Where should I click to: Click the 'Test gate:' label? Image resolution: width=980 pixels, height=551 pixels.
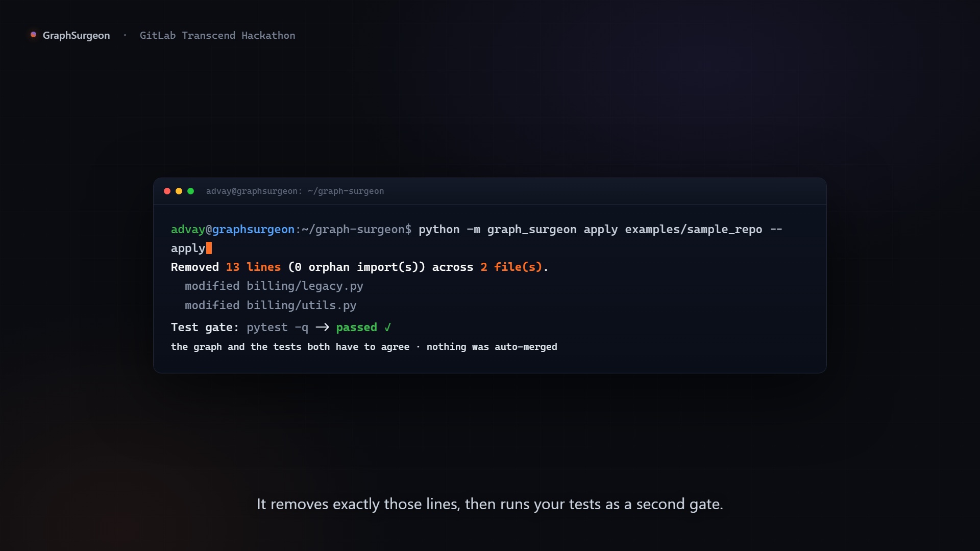205,327
